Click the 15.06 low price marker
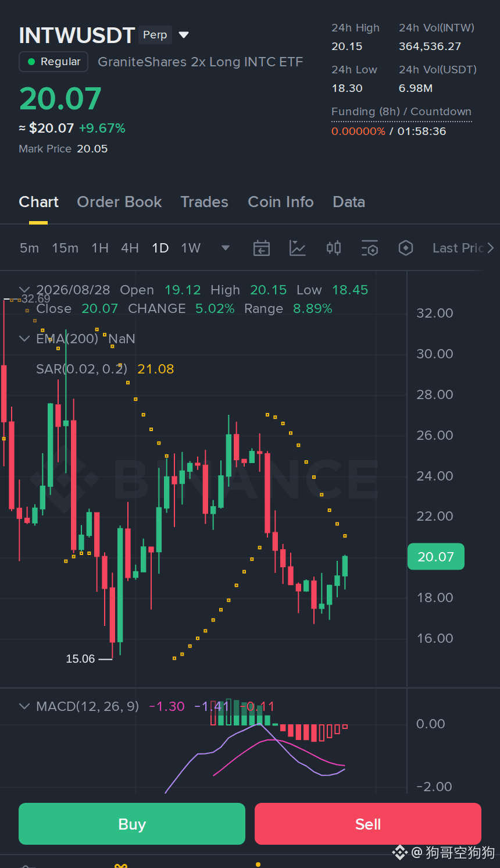The height and width of the screenshot is (868, 500). coord(80,659)
